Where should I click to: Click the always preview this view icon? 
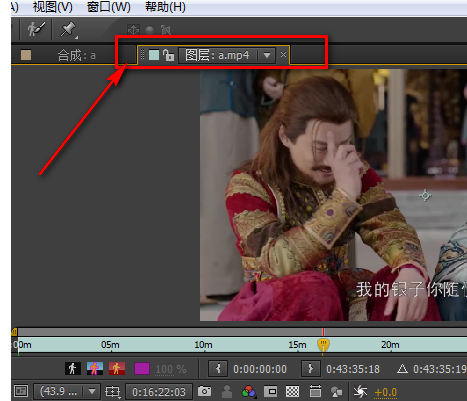coord(21,391)
